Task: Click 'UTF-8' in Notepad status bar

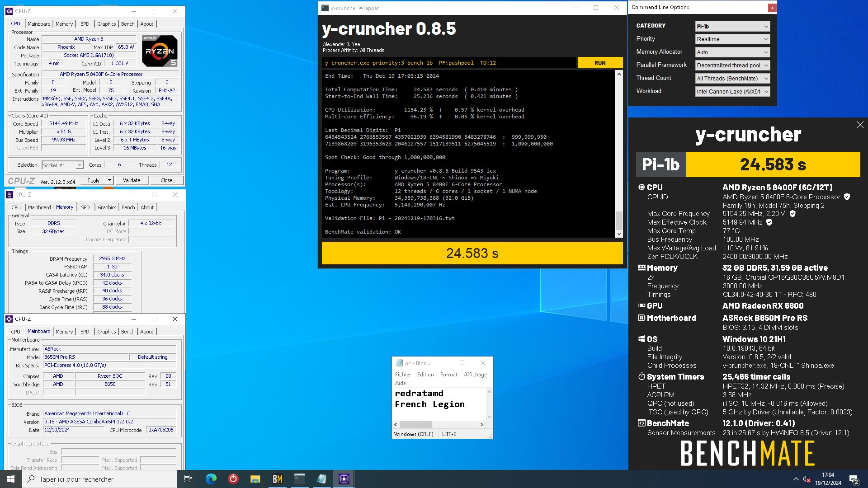Action: coord(449,434)
